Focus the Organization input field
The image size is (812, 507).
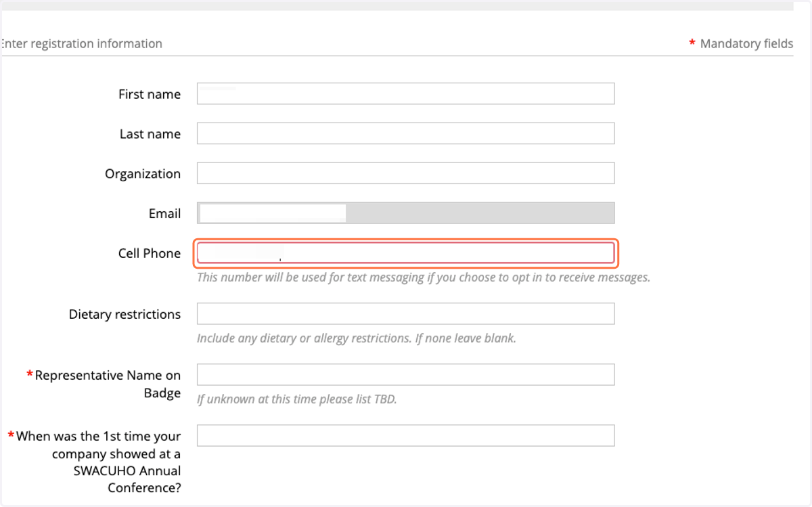pos(405,173)
